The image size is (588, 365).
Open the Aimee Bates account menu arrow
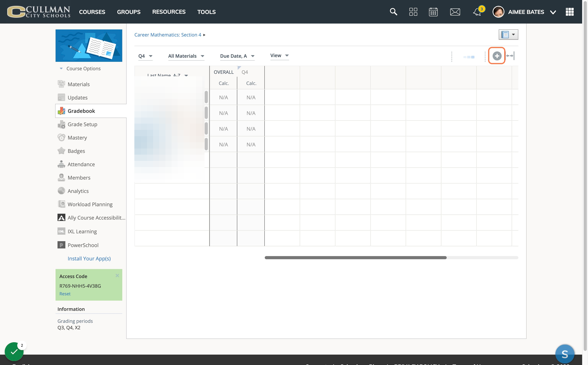coord(553,12)
